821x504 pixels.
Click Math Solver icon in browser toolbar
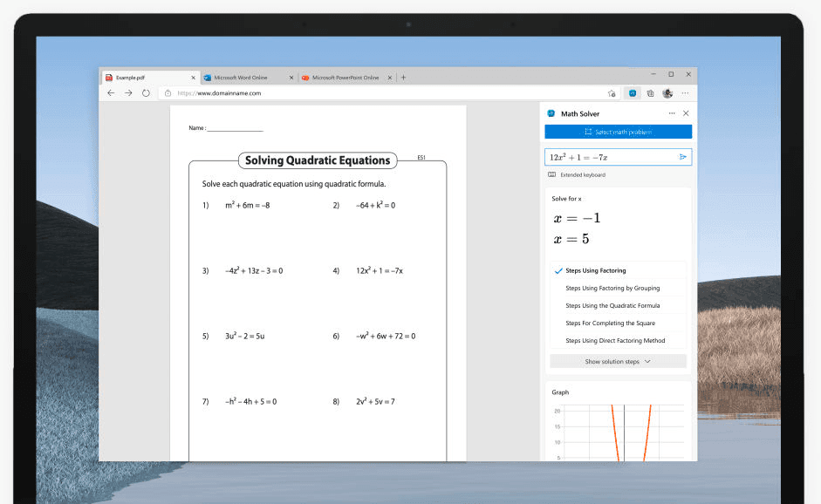633,92
